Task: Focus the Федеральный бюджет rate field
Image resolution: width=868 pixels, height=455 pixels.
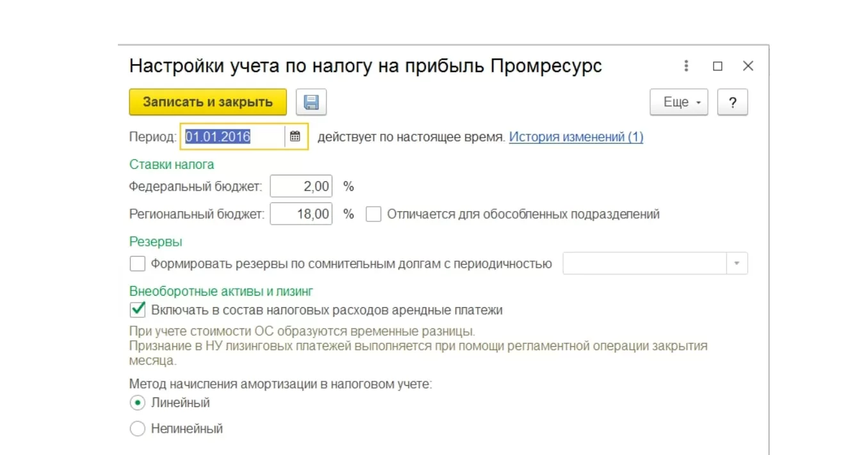Action: coord(301,187)
